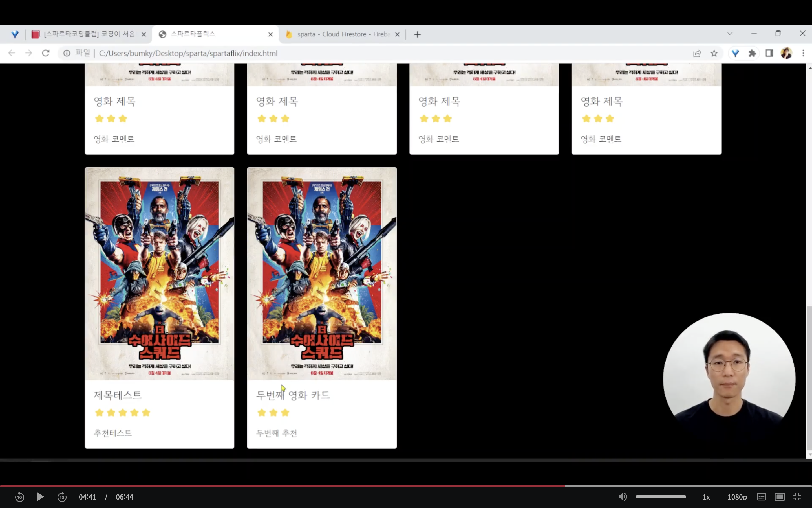The width and height of the screenshot is (812, 508).
Task: Switch to the pinned blue Y tab
Action: [15, 34]
